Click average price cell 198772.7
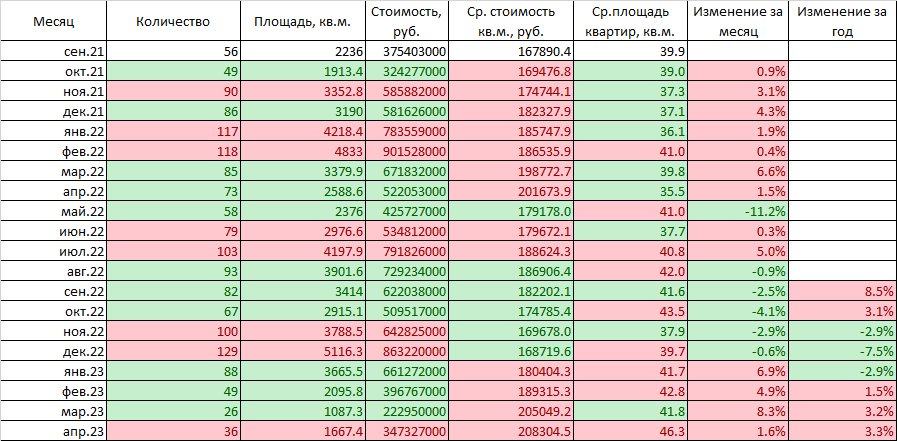 pyautogui.click(x=510, y=172)
